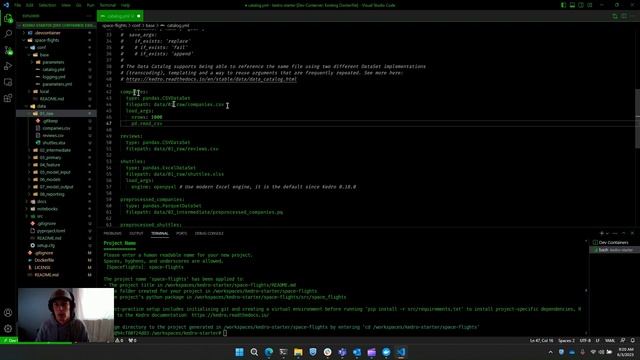Open the Manage gear icon
The width and height of the screenshot is (640, 360).
coord(8,329)
